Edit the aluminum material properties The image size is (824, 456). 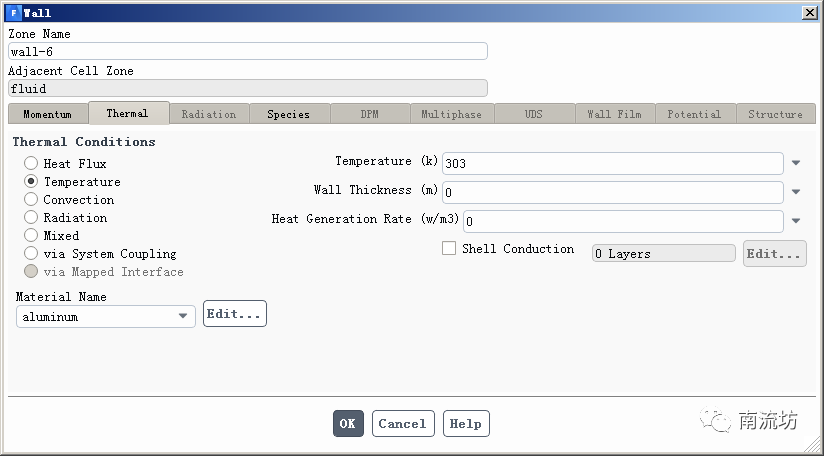point(235,314)
